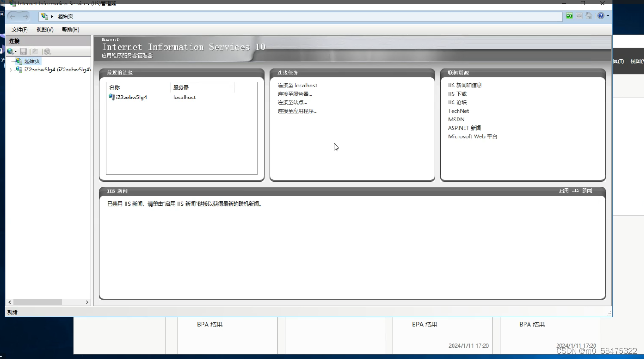Click the 启用 IIS 新闻 link
Image resolution: width=644 pixels, height=359 pixels.
(575, 190)
